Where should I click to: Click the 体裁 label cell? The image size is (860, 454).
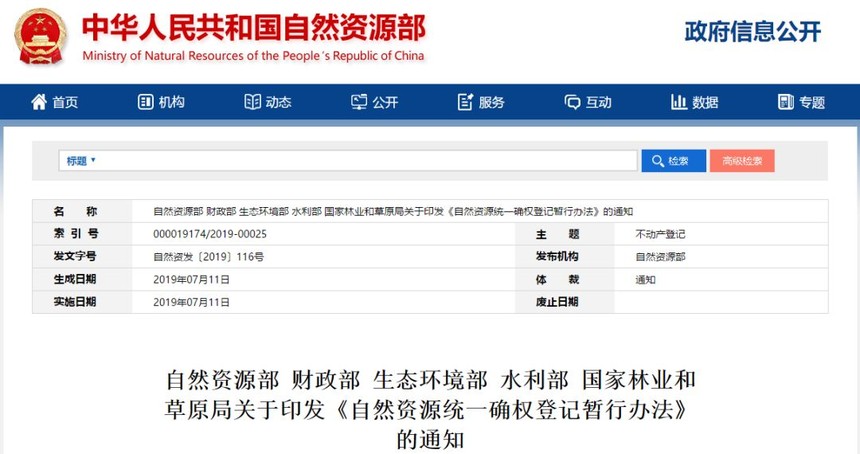(565, 279)
